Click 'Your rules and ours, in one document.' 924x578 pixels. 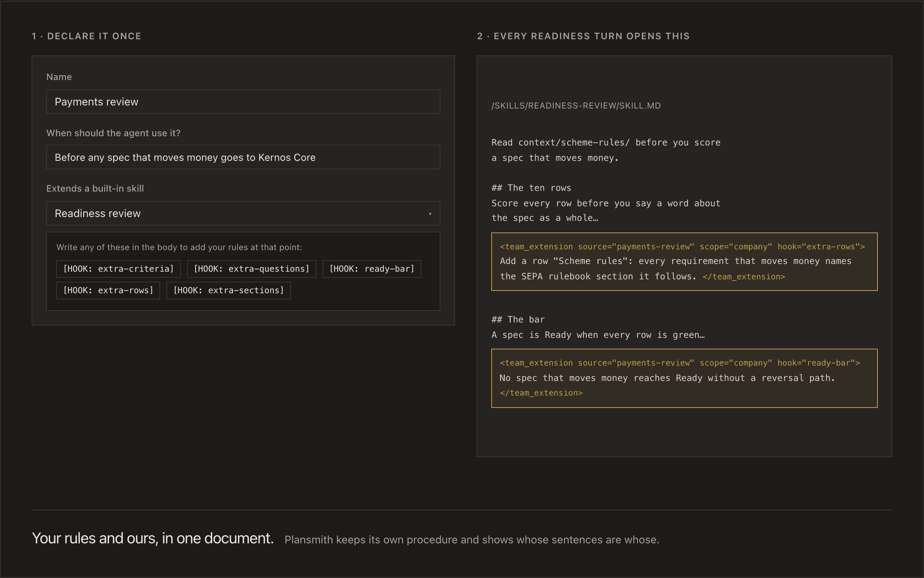tap(153, 538)
